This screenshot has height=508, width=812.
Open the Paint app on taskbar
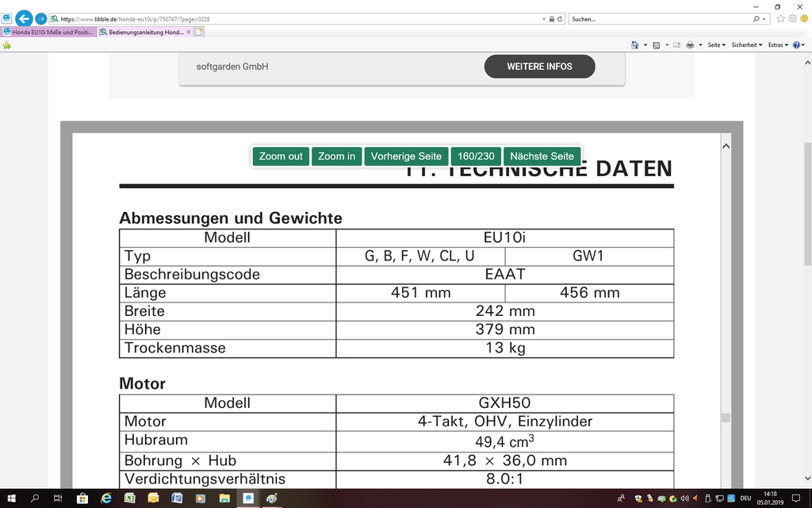click(x=271, y=498)
